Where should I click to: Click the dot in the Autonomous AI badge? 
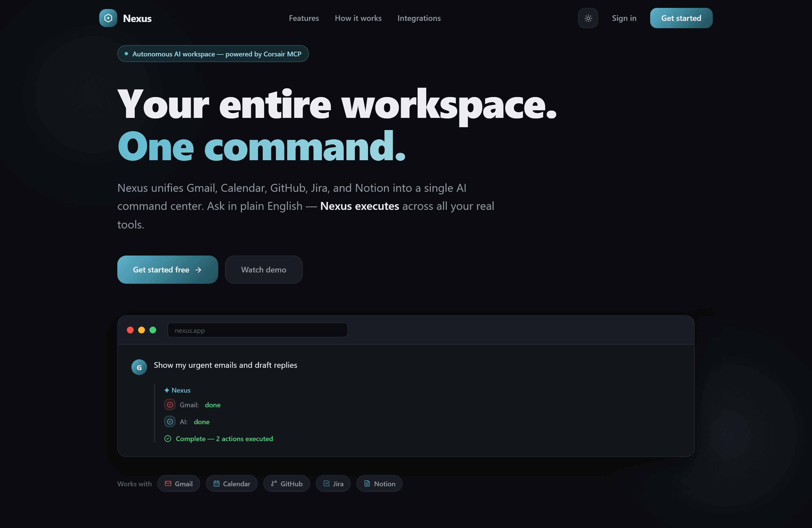(x=126, y=54)
